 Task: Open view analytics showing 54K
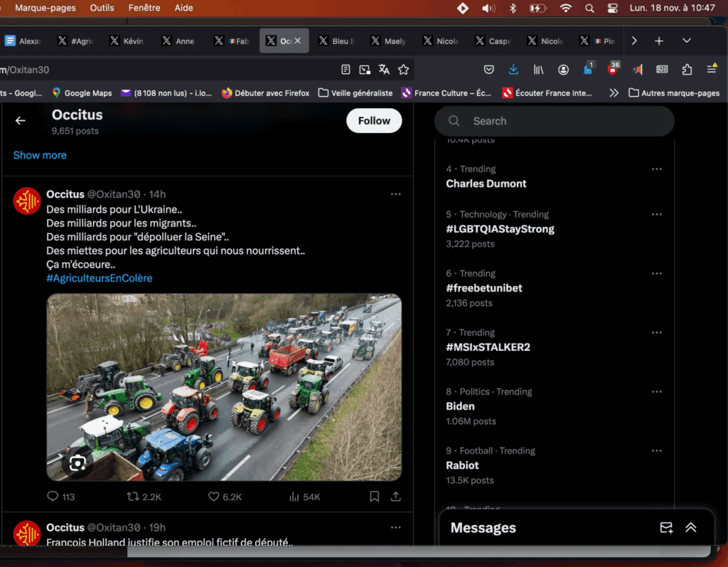click(x=294, y=497)
